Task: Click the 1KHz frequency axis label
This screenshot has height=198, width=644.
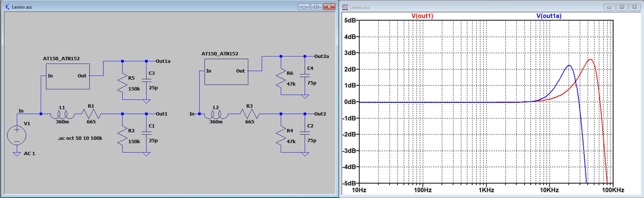Action: (486, 190)
